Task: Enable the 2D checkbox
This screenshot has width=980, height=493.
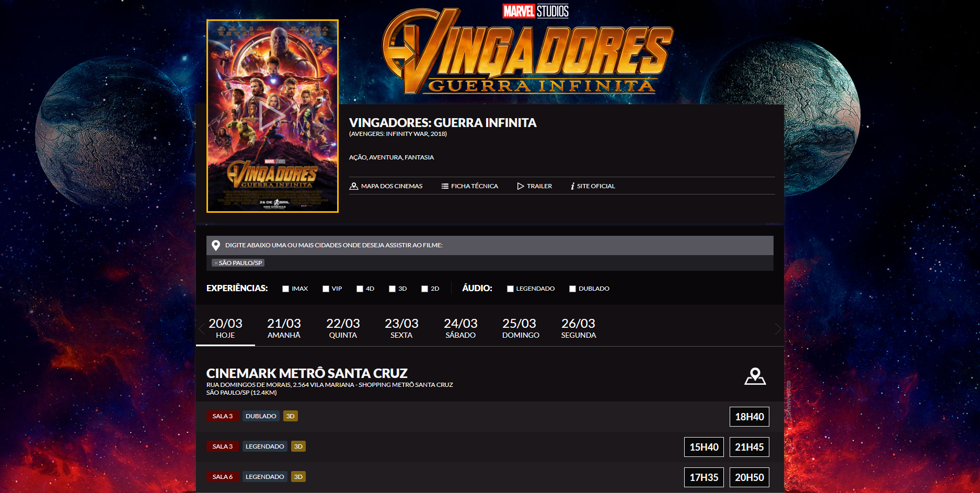Action: click(424, 289)
